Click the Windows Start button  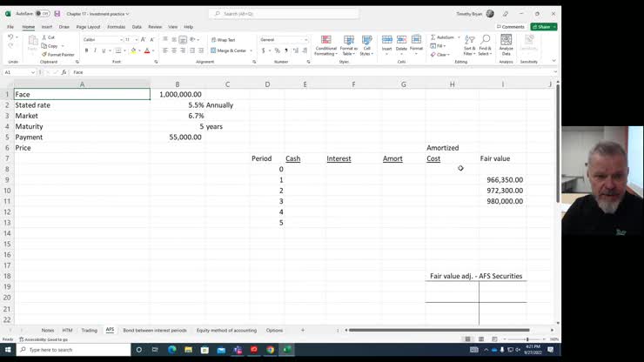tap(7, 350)
